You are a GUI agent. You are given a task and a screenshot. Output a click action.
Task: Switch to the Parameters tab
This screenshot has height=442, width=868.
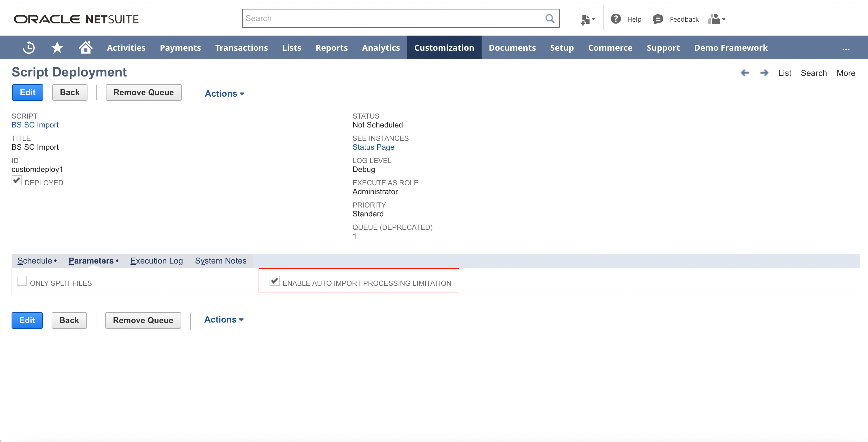[93, 261]
